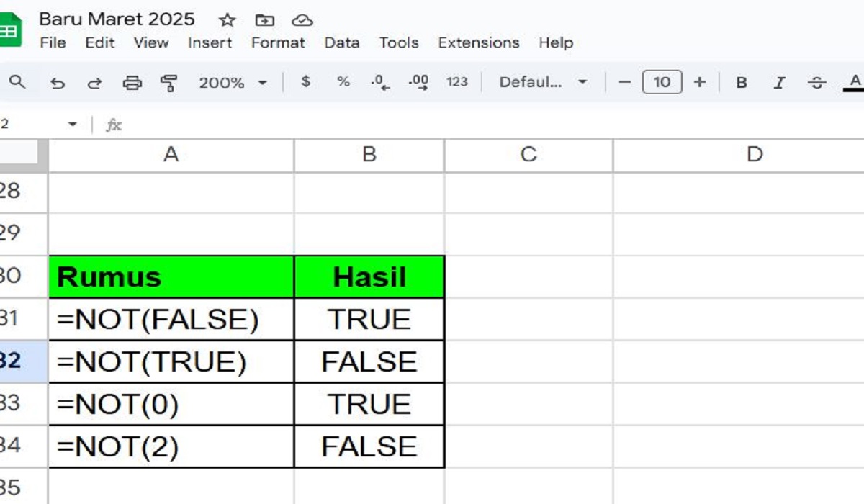
Task: Expand the default font dropdown
Action: pyautogui.click(x=543, y=83)
